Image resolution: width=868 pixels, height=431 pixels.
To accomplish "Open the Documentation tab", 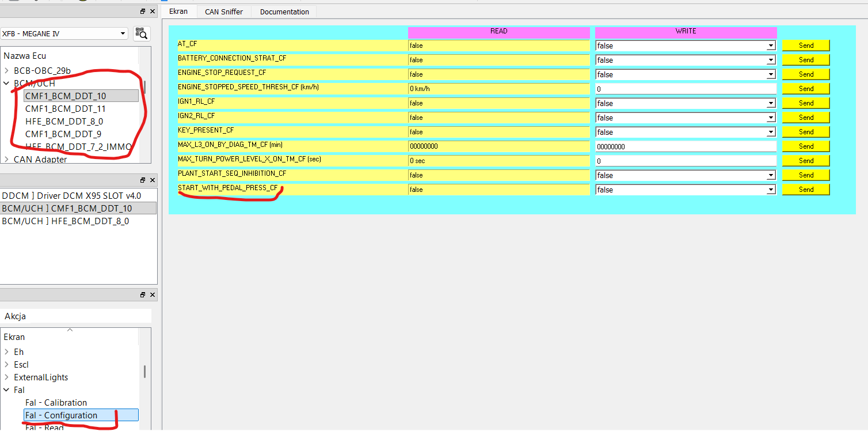I will point(284,12).
